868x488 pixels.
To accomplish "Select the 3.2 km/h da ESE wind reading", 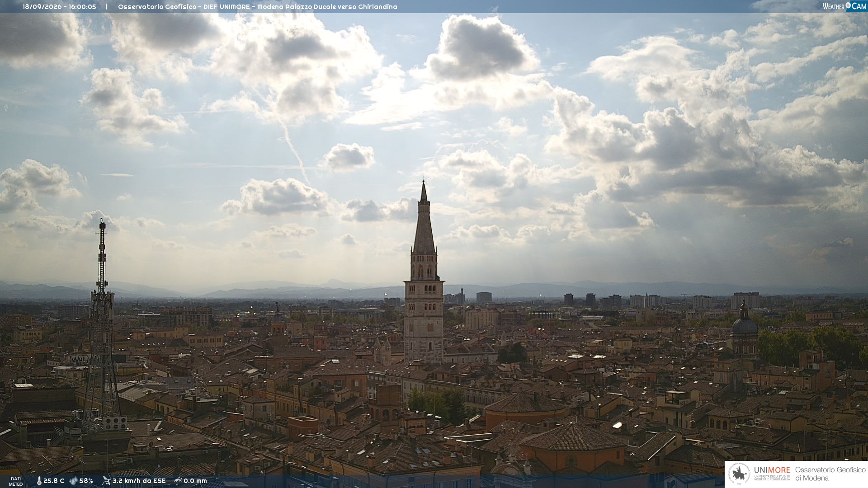I will click(x=139, y=481).
